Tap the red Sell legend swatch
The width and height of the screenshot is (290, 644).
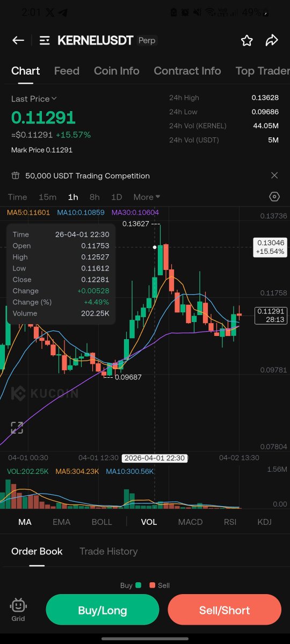[x=153, y=585]
